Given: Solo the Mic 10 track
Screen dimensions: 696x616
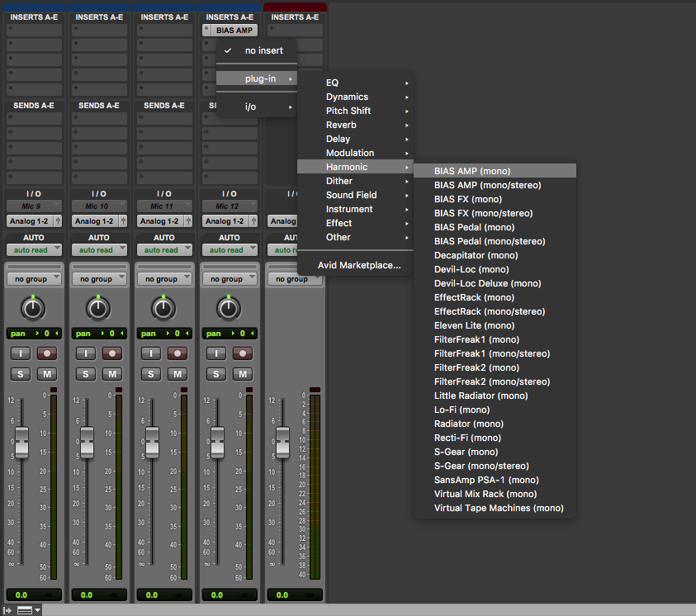Looking at the screenshot, I should click(x=86, y=374).
